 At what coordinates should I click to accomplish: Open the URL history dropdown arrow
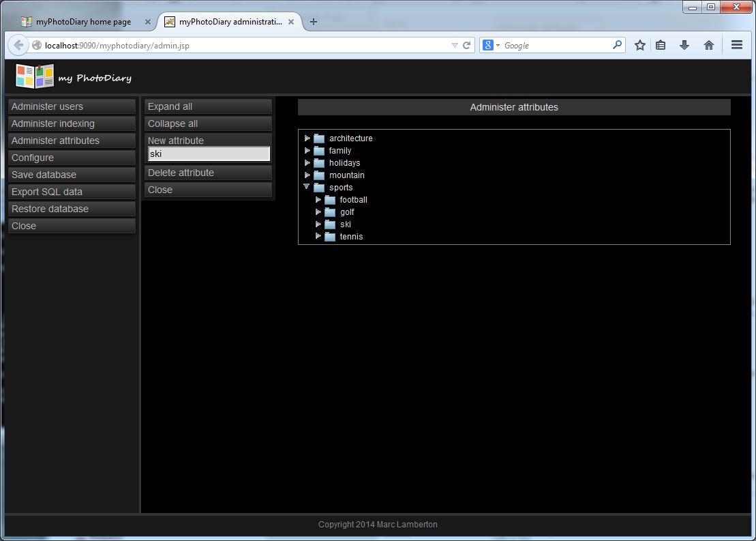[x=454, y=45]
